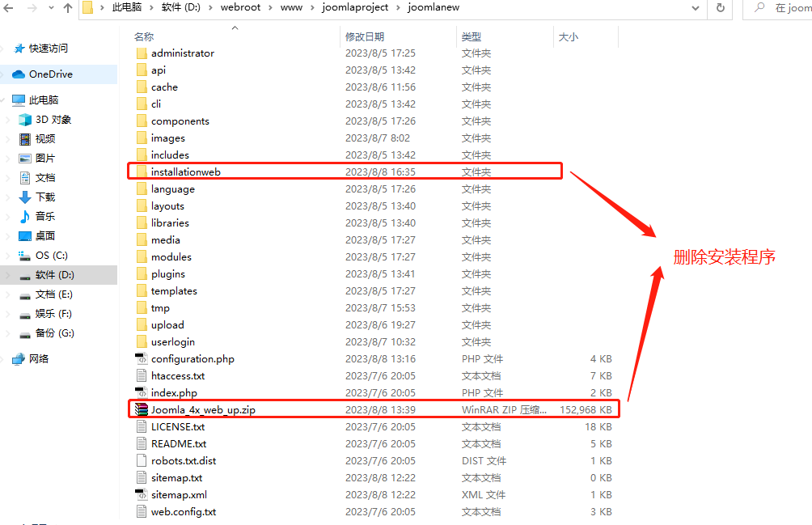The image size is (812, 525).
Task: Click the configuration.php file icon
Action: (142, 358)
